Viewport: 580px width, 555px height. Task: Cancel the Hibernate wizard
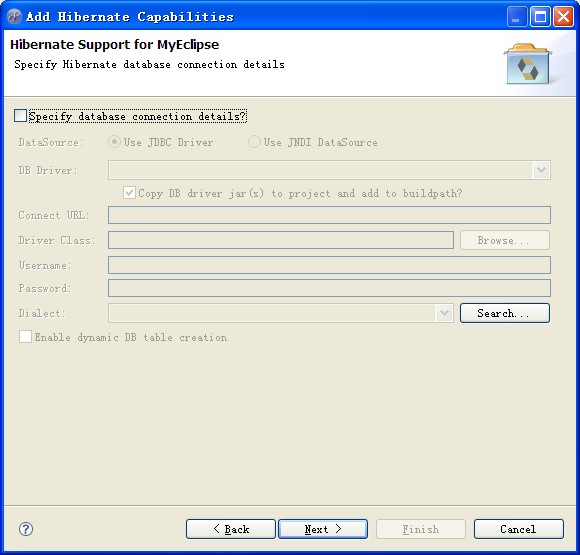[519, 529]
